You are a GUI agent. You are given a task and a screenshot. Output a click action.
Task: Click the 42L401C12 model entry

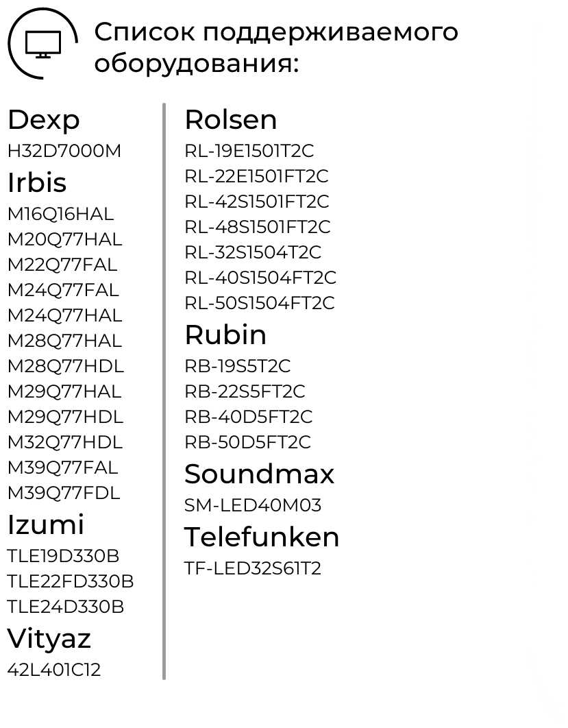54,670
